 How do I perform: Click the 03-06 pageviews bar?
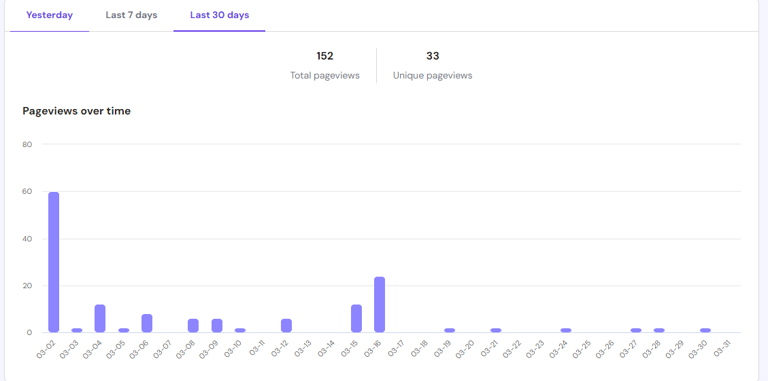(x=147, y=323)
